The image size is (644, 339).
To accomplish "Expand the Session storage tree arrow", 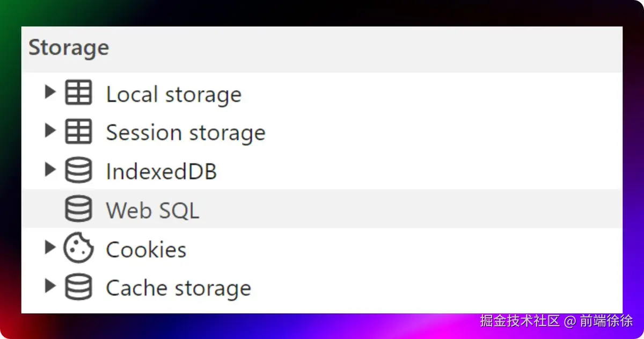I will pos(50,131).
